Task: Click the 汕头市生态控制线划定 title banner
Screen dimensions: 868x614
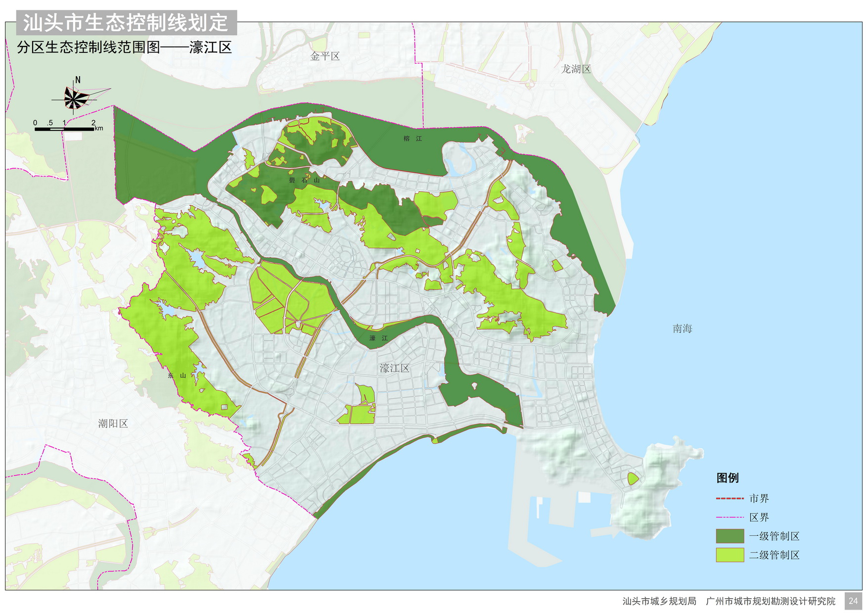Action: coord(126,23)
